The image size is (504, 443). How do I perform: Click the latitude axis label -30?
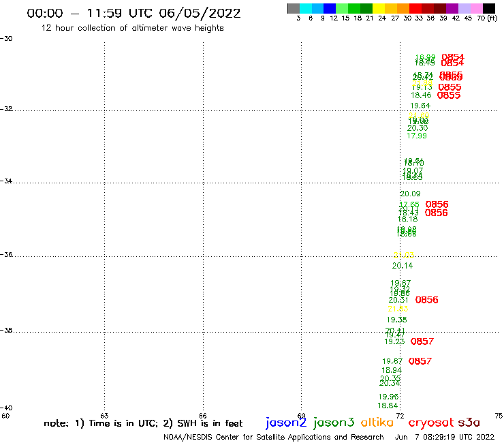[6, 39]
